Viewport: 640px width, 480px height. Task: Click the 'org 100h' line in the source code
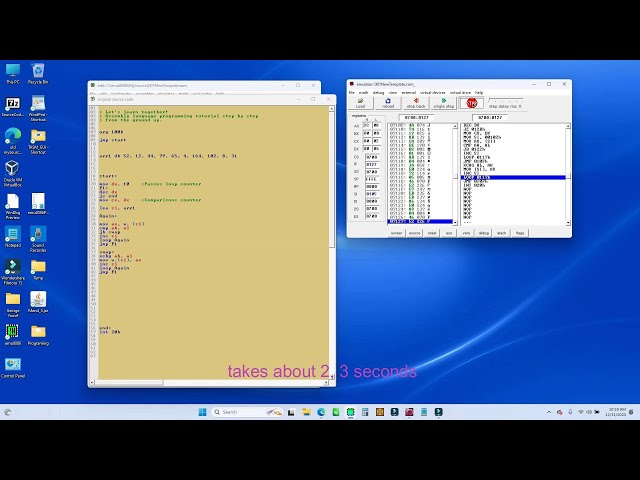click(x=111, y=132)
